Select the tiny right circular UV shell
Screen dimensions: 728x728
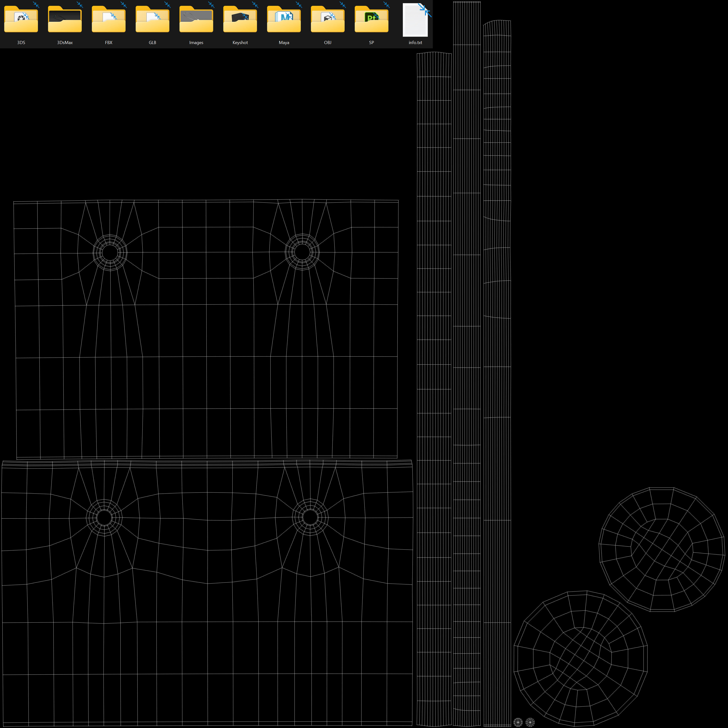pyautogui.click(x=530, y=722)
